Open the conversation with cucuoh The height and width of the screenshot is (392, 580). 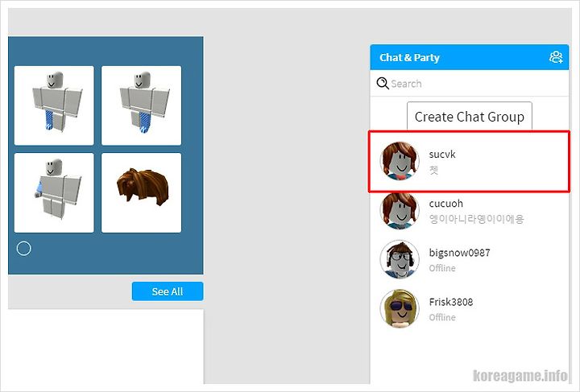click(469, 211)
